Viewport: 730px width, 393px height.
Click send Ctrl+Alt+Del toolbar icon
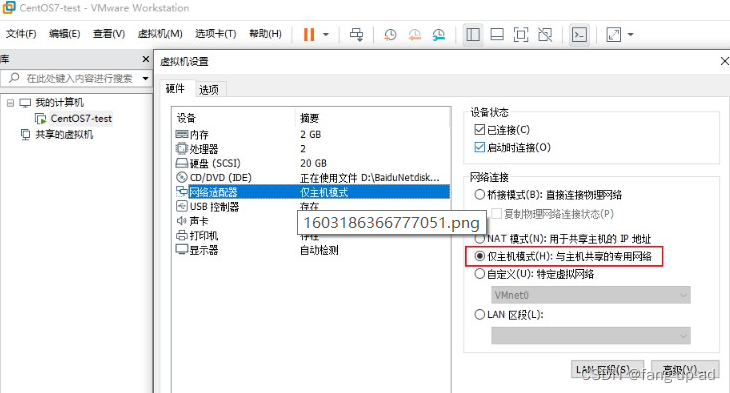[x=357, y=34]
